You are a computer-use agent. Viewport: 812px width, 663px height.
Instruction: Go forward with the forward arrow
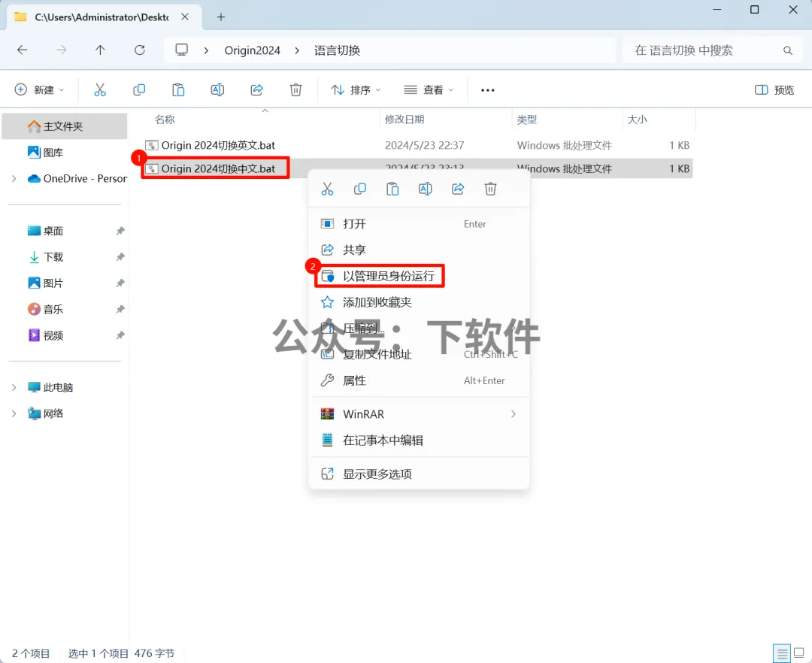(61, 50)
